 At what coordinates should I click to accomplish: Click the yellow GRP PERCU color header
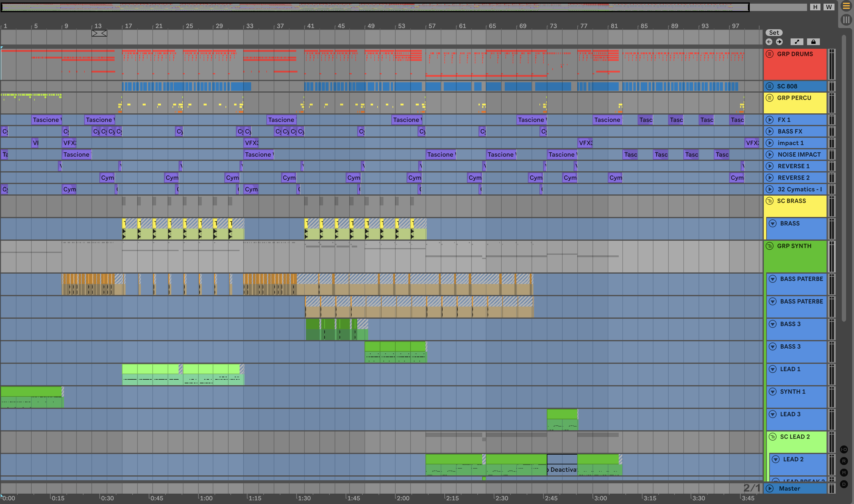[x=795, y=106]
